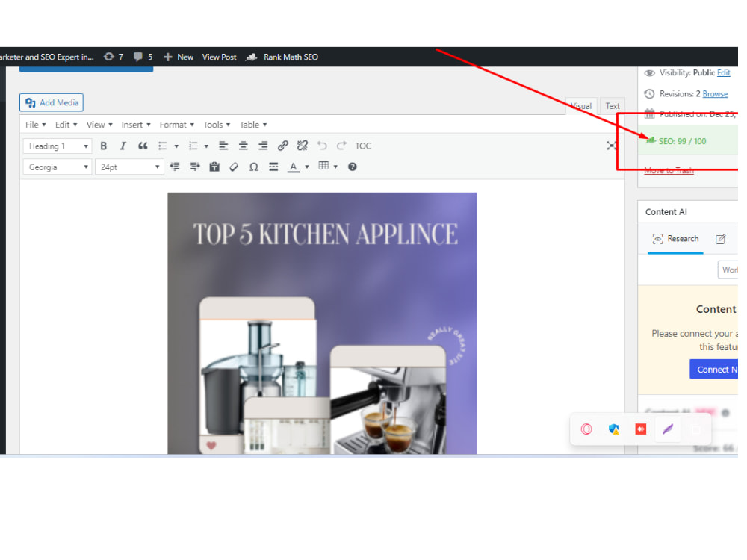The image size is (747, 560).
Task: Select the Research tab in Content AI
Action: pos(675,239)
